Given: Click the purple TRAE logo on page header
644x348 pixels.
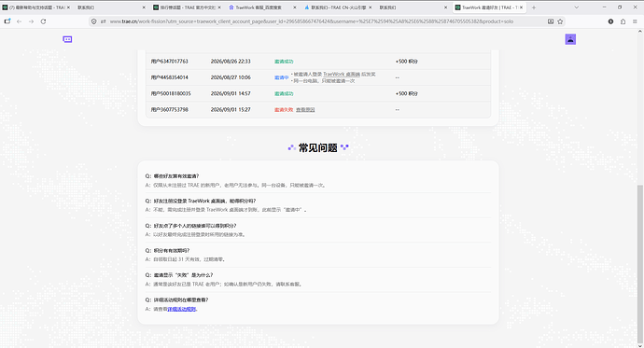Looking at the screenshot, I should [x=67, y=39].
